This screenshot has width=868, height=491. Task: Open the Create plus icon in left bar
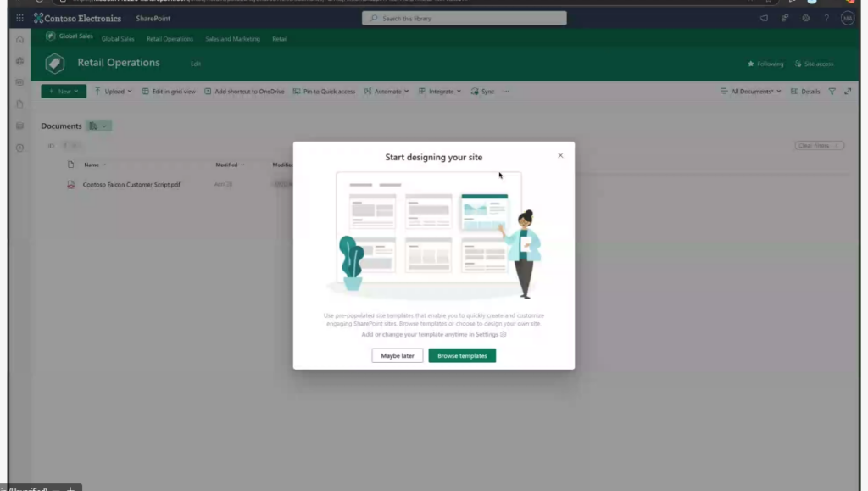[20, 148]
